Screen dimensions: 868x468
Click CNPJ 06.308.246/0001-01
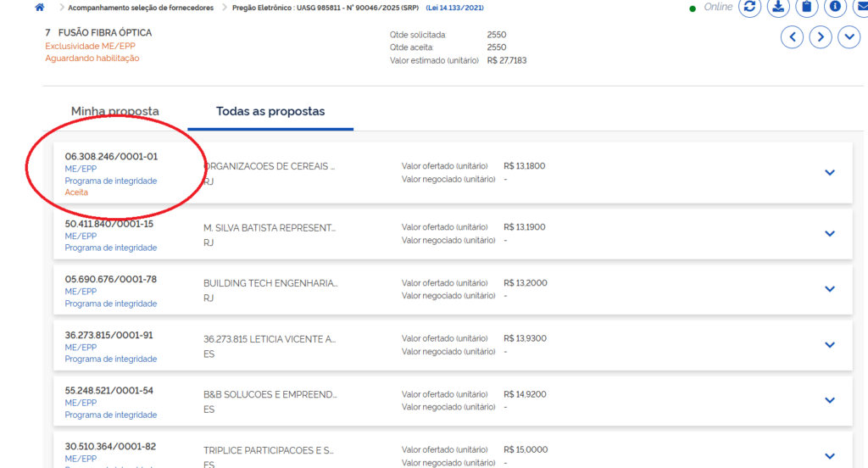pos(111,157)
